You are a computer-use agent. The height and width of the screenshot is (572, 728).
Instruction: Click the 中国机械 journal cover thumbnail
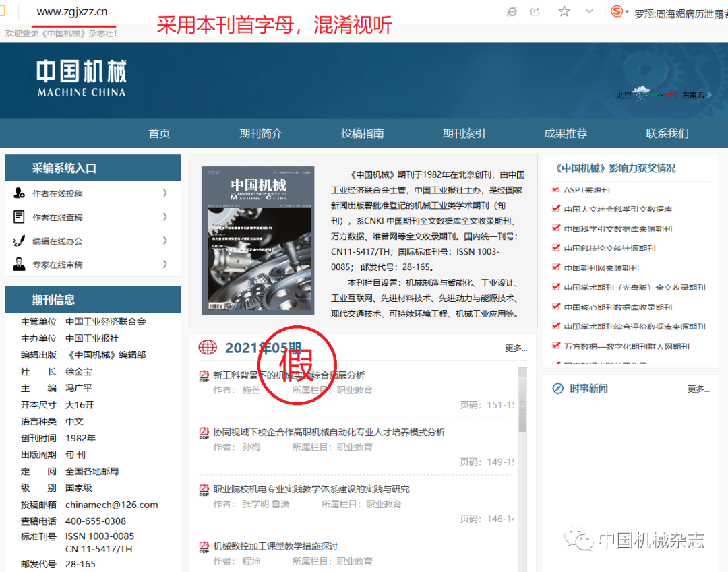pyautogui.click(x=257, y=241)
